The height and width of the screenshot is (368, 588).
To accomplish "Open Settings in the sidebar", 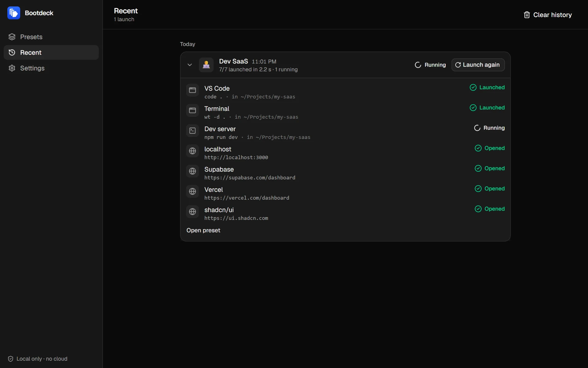I will click(51, 68).
